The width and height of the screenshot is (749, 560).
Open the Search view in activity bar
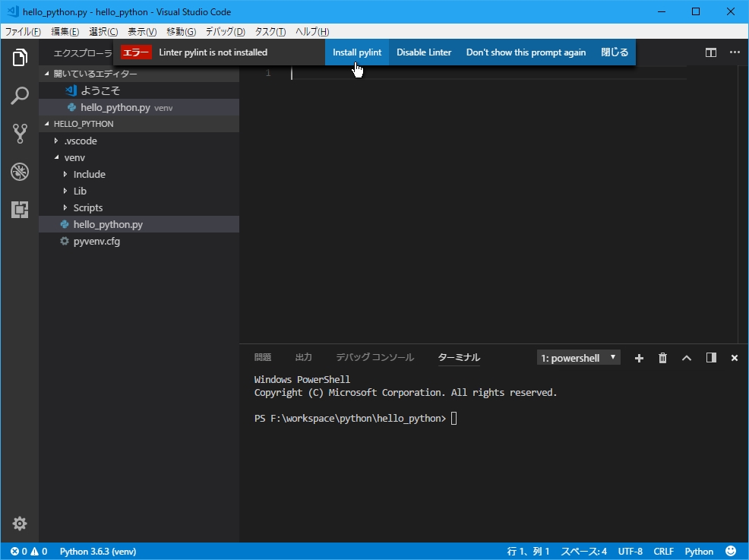[x=20, y=96]
